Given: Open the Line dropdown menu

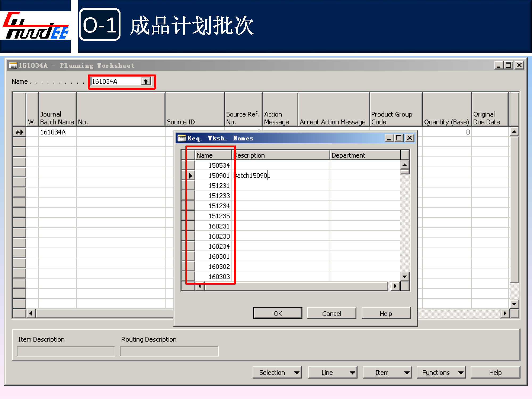Looking at the screenshot, I should [332, 372].
